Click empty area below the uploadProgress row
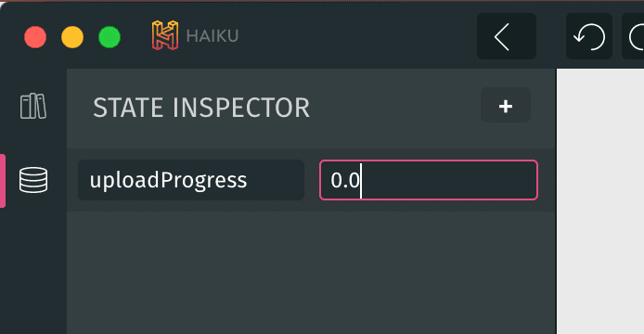This screenshot has height=334, width=644. (311, 271)
